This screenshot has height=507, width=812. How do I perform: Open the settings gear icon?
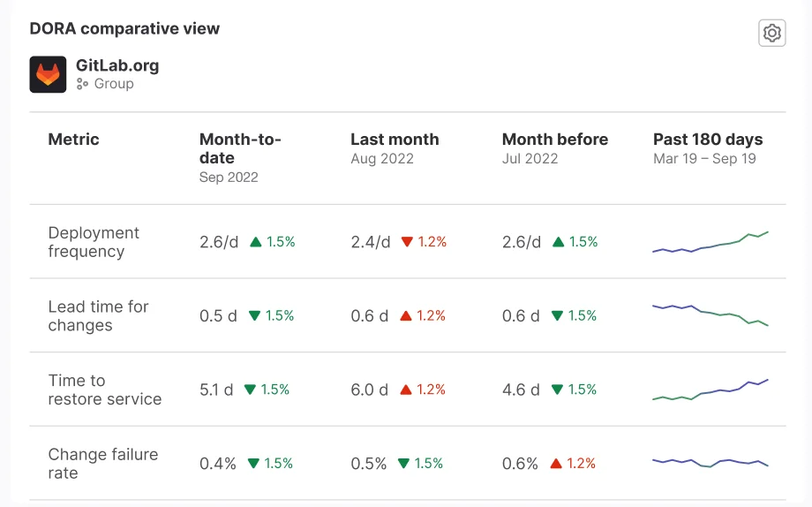point(771,34)
